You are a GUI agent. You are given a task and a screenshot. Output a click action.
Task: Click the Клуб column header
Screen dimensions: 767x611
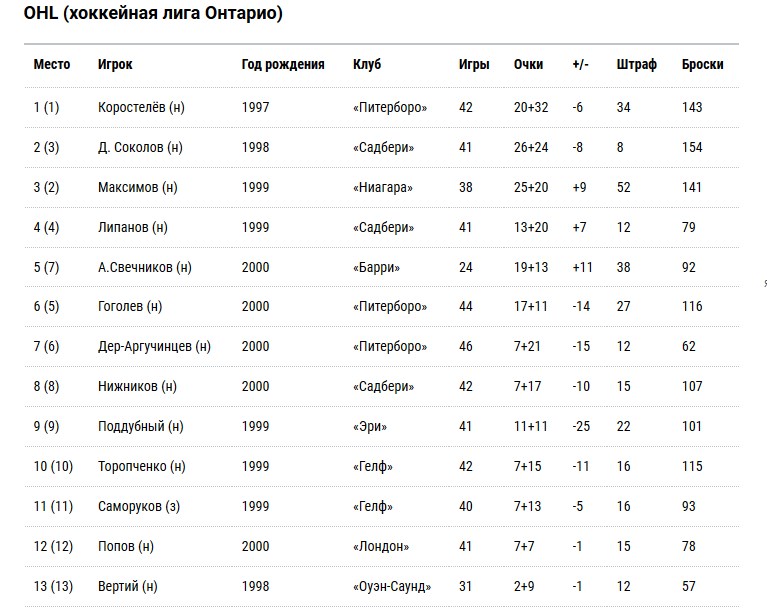click(367, 64)
